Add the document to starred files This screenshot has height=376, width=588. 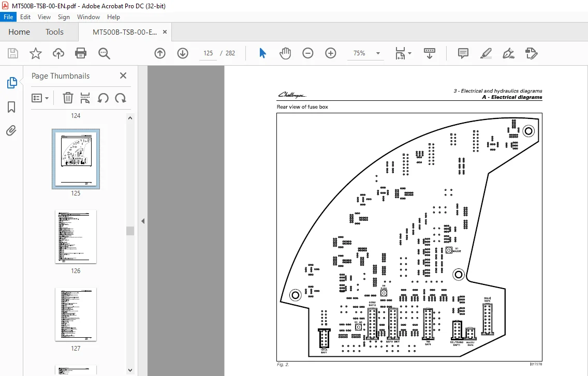[x=36, y=53]
